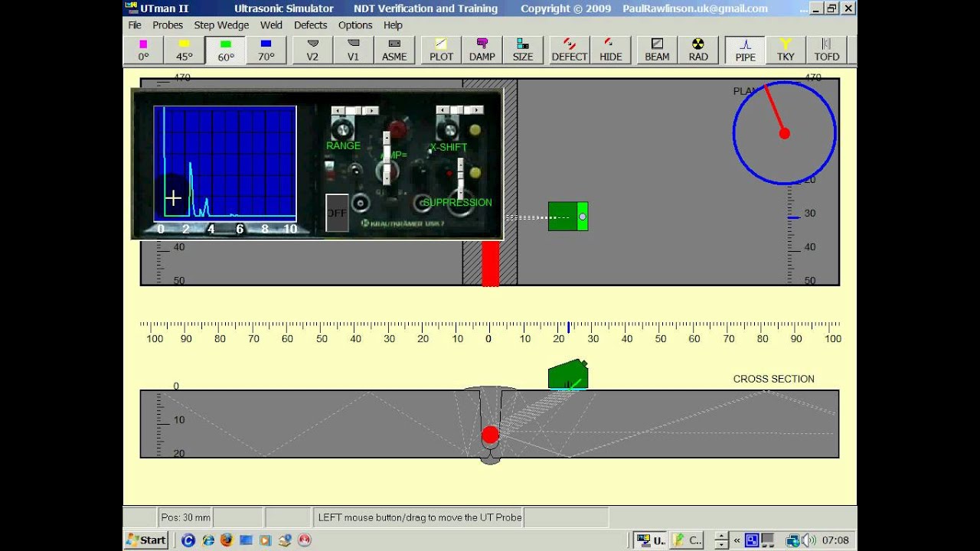The width and height of the screenshot is (980, 551).
Task: Toggle the HIDE toolbar button
Action: [611, 50]
